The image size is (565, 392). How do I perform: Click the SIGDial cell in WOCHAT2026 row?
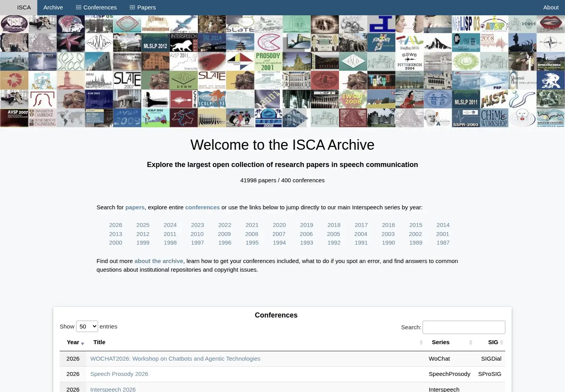click(491, 359)
